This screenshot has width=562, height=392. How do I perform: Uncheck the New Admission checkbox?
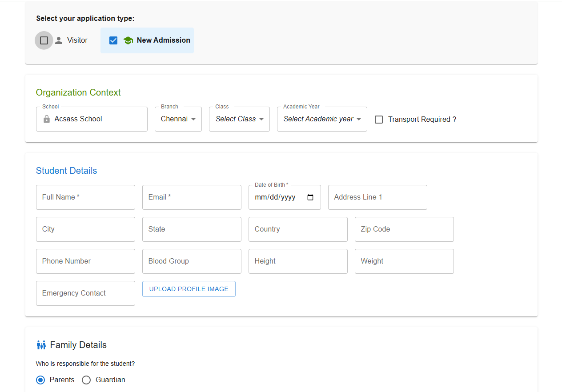point(113,40)
